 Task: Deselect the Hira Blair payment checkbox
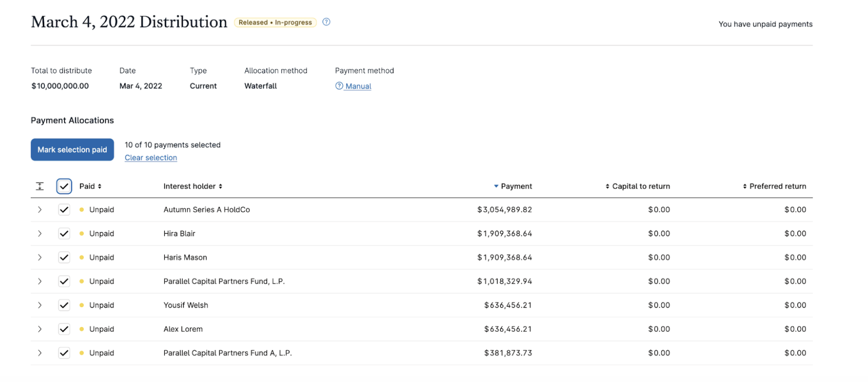[64, 234]
